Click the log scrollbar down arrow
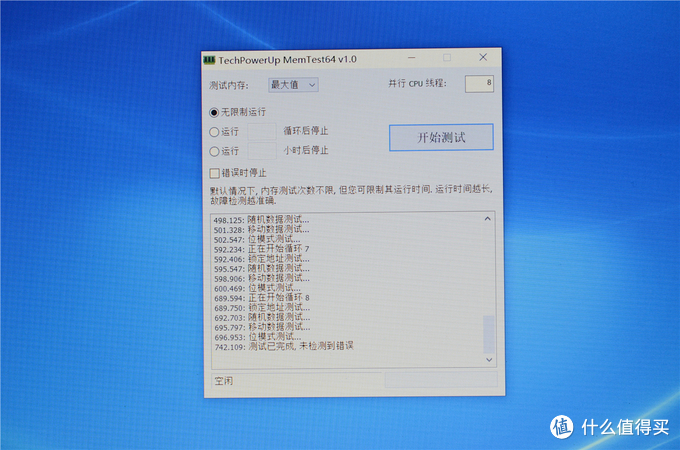 (x=489, y=359)
